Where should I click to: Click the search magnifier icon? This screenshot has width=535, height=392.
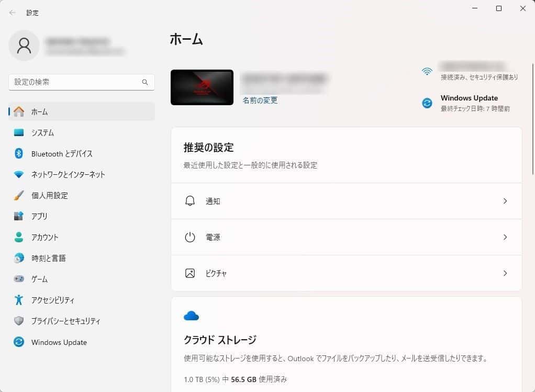[145, 82]
